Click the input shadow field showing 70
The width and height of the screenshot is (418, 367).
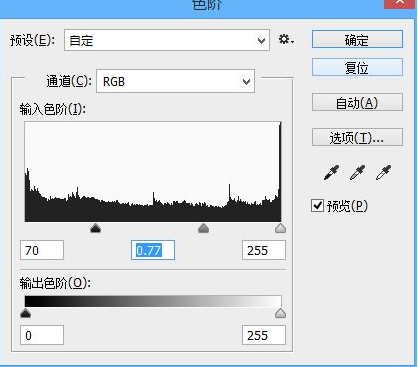[x=42, y=250]
